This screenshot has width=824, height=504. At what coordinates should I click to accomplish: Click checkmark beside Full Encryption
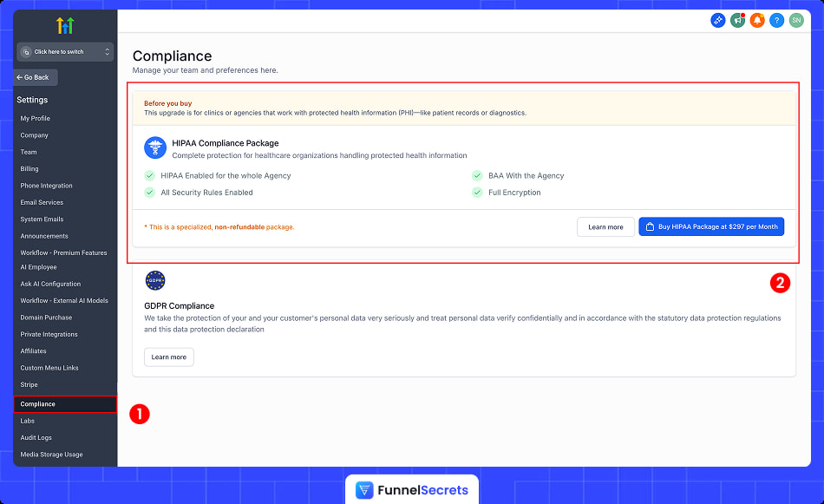pos(477,191)
